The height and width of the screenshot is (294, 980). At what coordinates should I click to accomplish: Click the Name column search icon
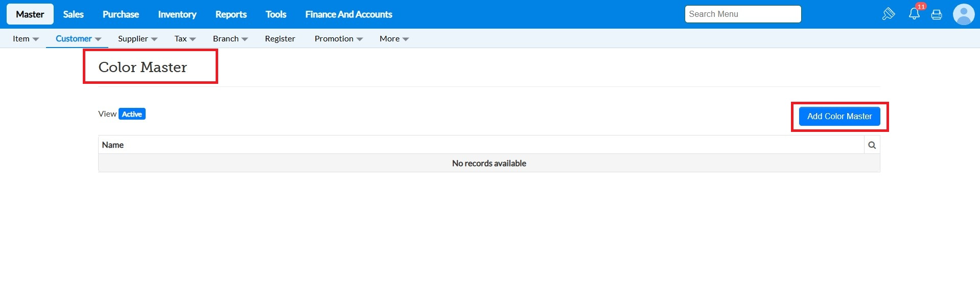[x=872, y=145]
